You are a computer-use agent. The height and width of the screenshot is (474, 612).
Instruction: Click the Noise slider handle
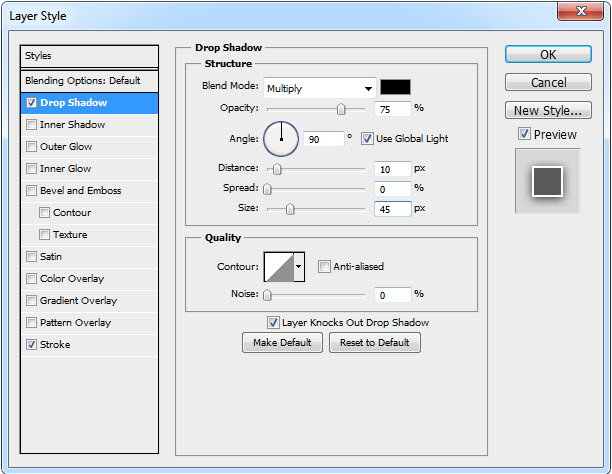point(267,295)
